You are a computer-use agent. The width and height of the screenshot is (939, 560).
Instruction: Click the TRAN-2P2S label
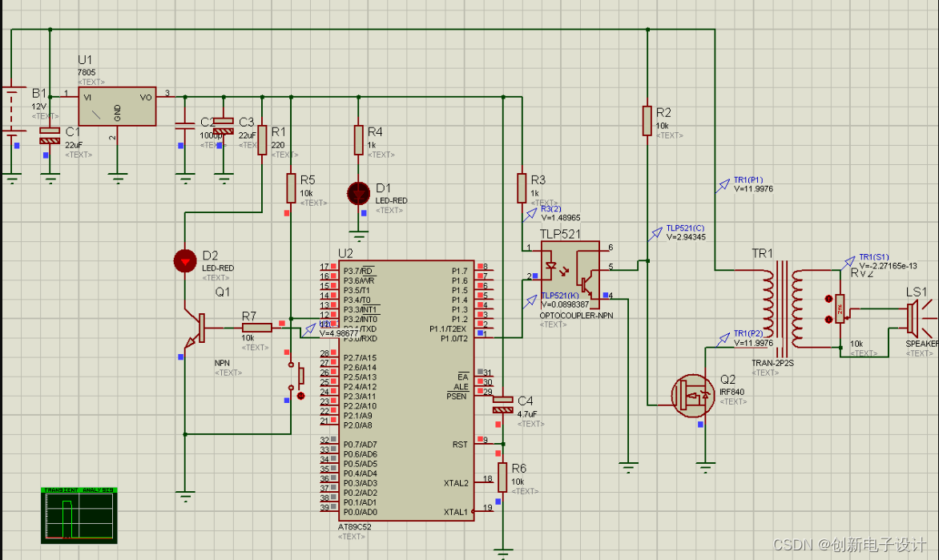(772, 363)
